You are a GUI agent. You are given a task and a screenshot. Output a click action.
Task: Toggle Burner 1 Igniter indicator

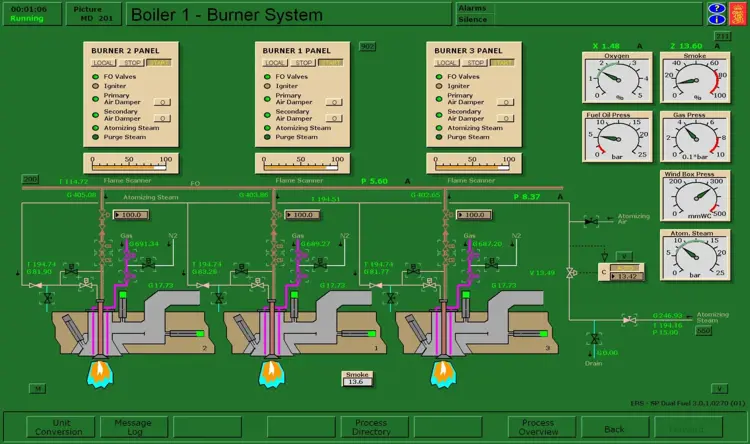coord(268,86)
